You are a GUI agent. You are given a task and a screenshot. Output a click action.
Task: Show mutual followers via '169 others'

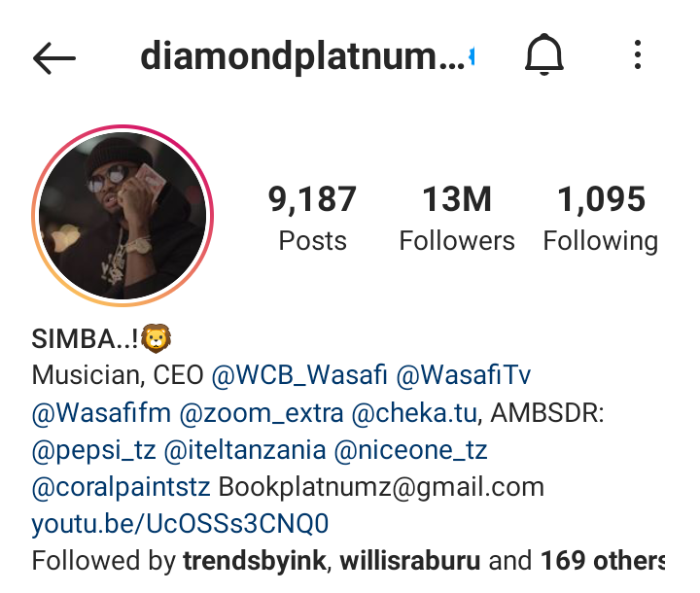[603, 561]
